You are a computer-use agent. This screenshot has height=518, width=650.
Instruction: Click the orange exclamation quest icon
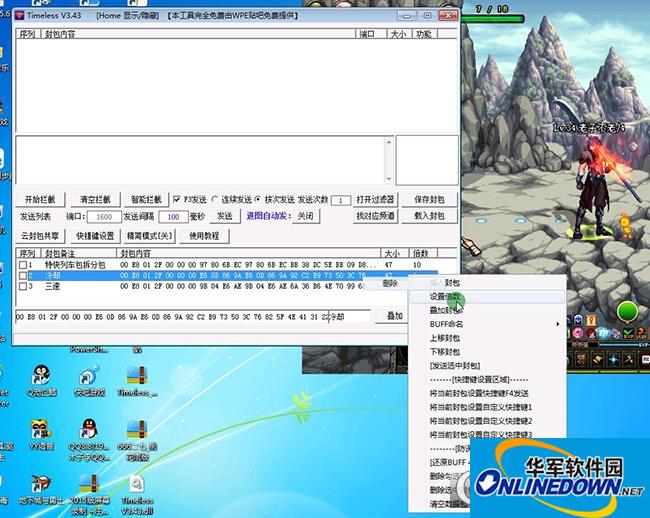(592, 320)
